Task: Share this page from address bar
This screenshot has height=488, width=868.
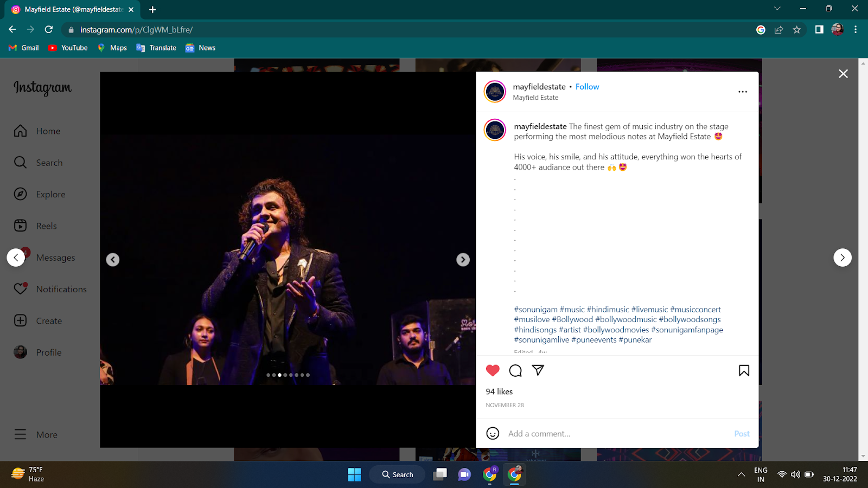Action: click(x=778, y=30)
